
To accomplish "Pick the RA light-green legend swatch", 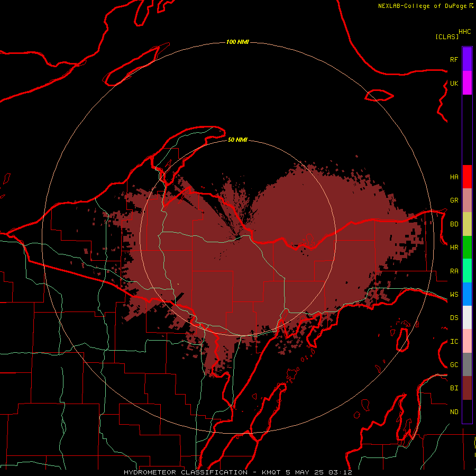I will (x=467, y=271).
